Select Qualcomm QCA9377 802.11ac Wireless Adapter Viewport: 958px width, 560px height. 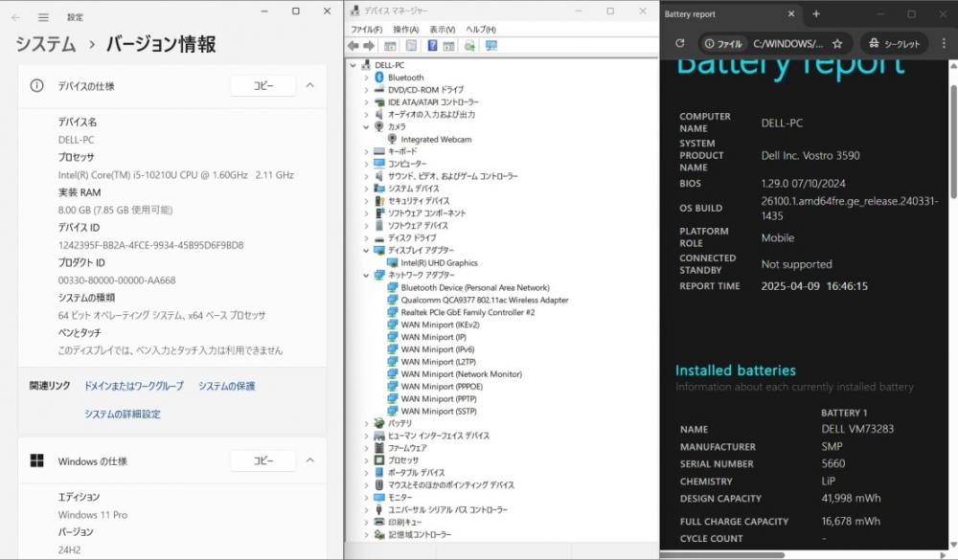[485, 300]
